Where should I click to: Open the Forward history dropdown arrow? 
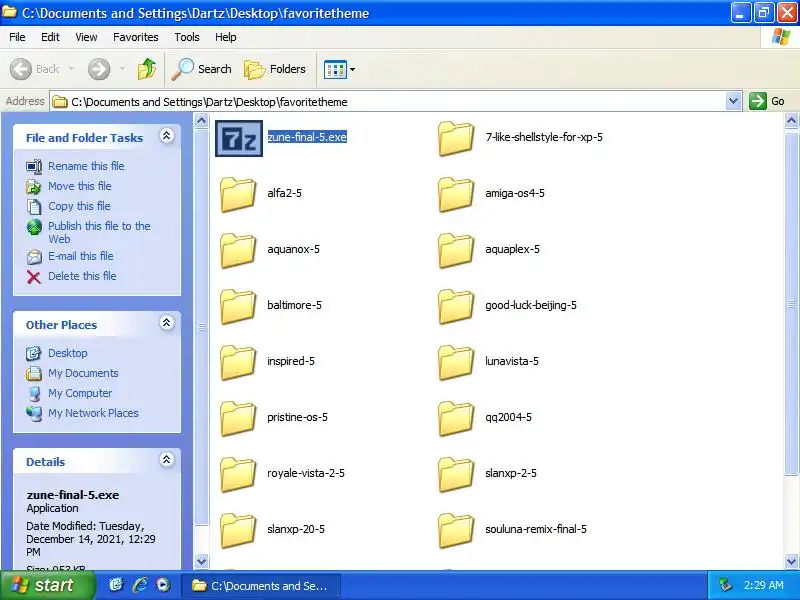coord(122,69)
